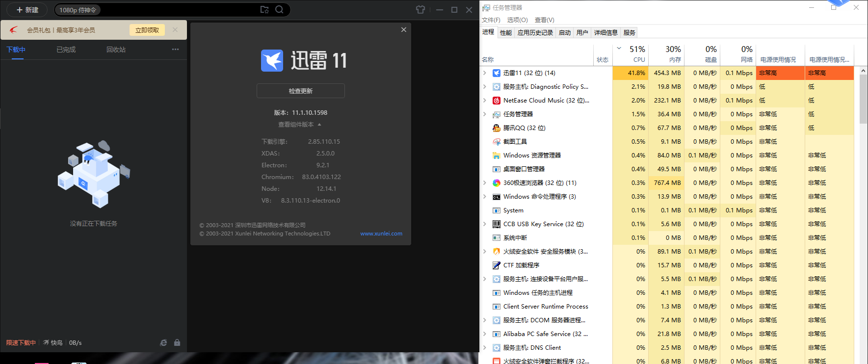Expand the NetEase Cloud Music process group
This screenshot has width=868, height=364.
tap(485, 101)
